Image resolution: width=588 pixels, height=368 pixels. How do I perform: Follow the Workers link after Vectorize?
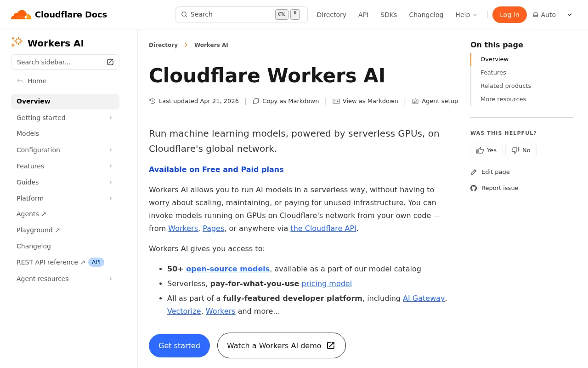pos(220,311)
